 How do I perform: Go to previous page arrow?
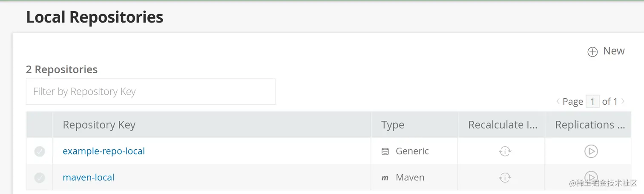tap(558, 101)
